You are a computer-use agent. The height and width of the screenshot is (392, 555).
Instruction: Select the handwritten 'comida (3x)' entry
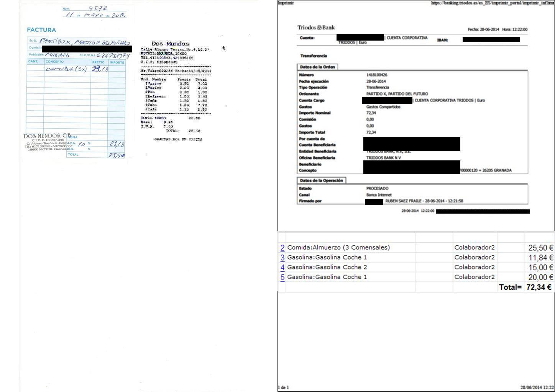(66, 69)
